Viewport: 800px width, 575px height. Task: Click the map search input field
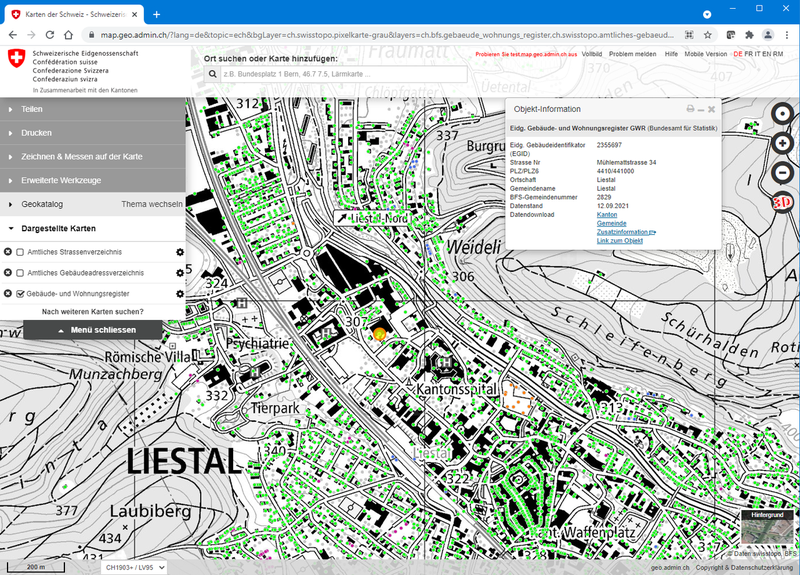[334, 74]
